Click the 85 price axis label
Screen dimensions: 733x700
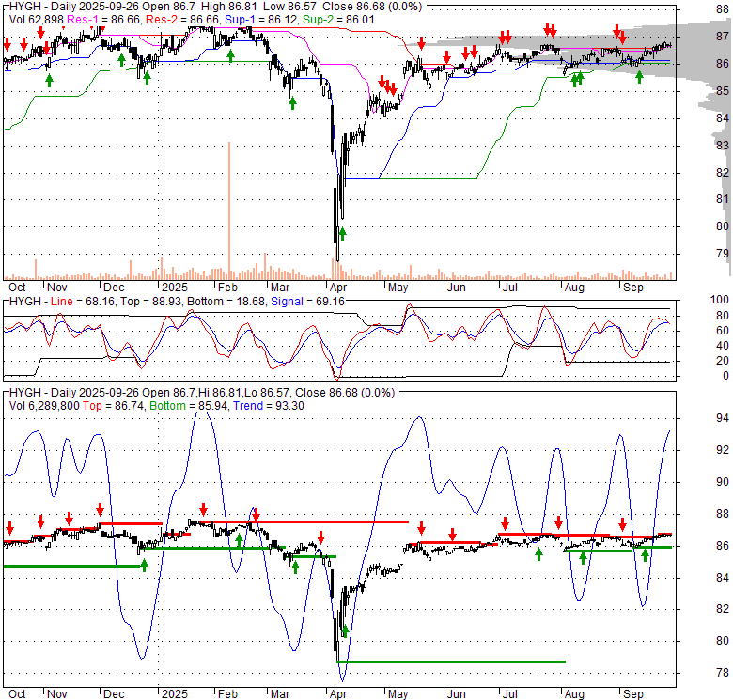coord(723,90)
